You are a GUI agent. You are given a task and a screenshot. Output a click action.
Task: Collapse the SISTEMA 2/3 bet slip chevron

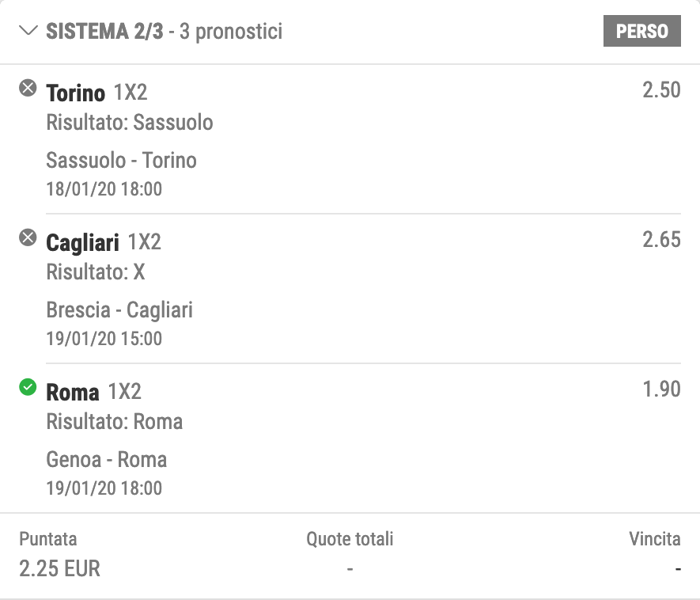click(28, 31)
